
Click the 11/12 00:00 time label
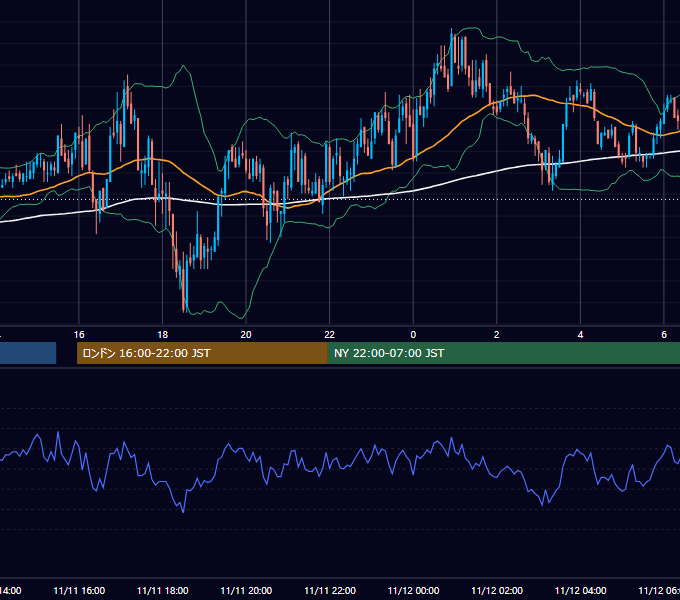coord(413,590)
